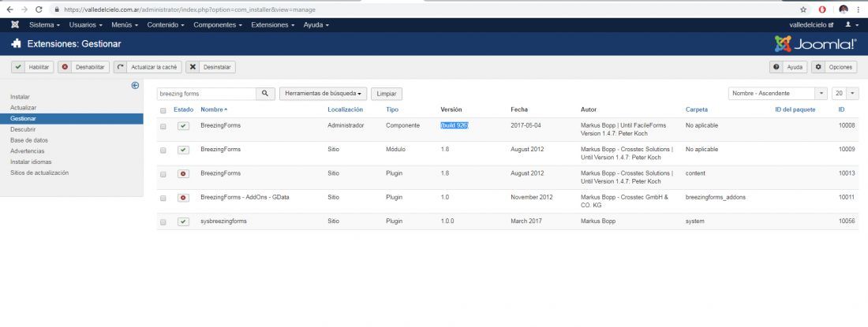Open the user account menu icon
This screenshot has width=868, height=327.
[x=851, y=25]
